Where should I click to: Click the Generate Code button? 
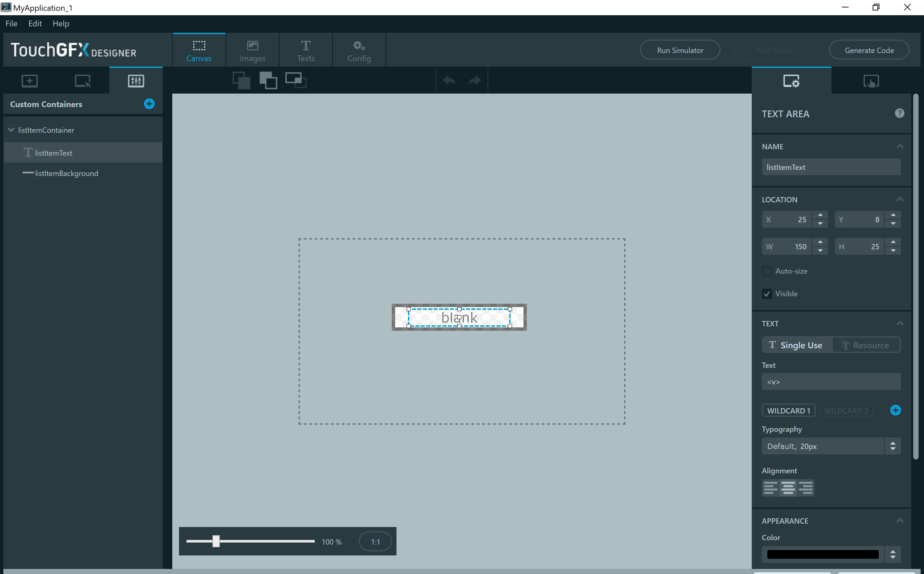click(869, 50)
